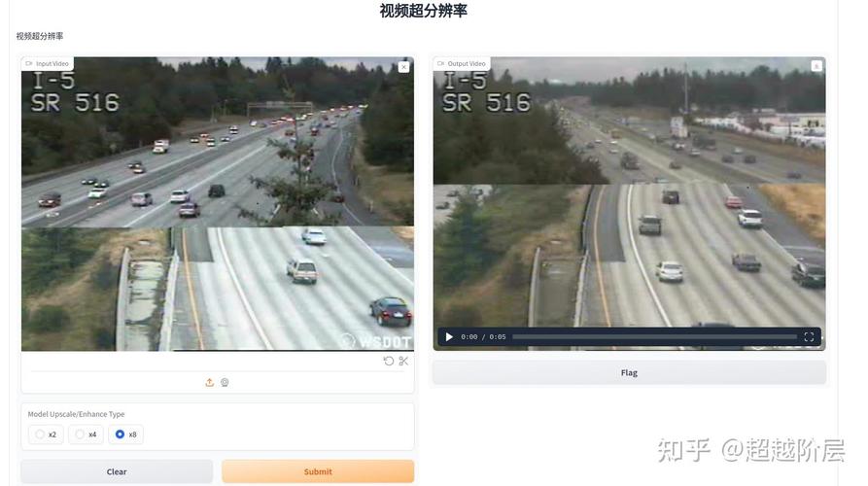Click the Clear button

(x=117, y=471)
